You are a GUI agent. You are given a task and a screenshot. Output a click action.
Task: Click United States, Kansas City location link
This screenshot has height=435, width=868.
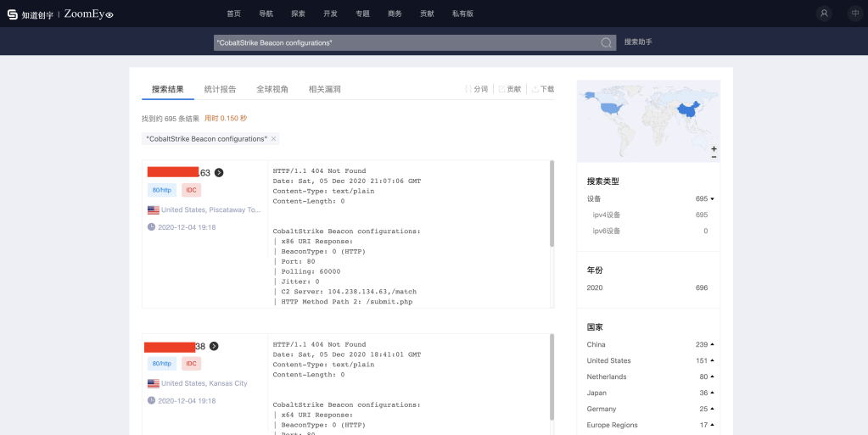(x=204, y=383)
